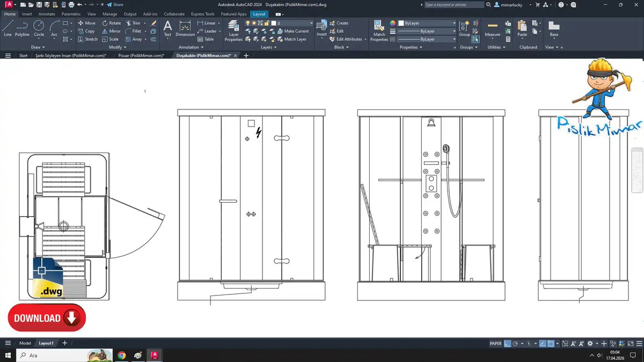The width and height of the screenshot is (644, 362).
Task: Toggle snap to drawing grid
Action: 507,344
